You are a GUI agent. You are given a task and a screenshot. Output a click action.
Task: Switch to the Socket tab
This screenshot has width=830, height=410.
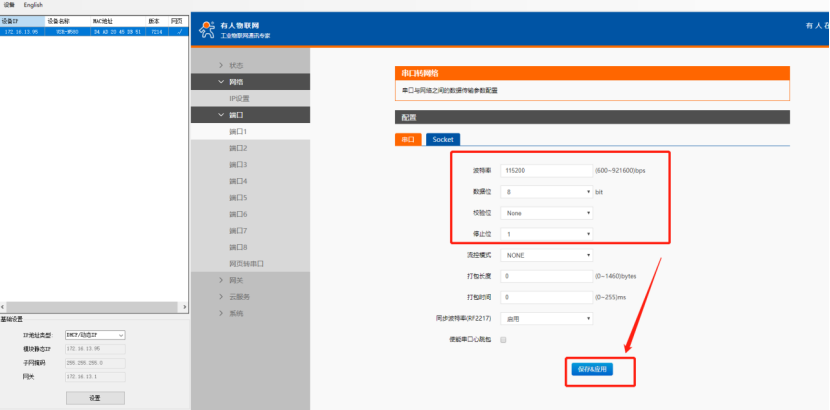[x=443, y=140]
